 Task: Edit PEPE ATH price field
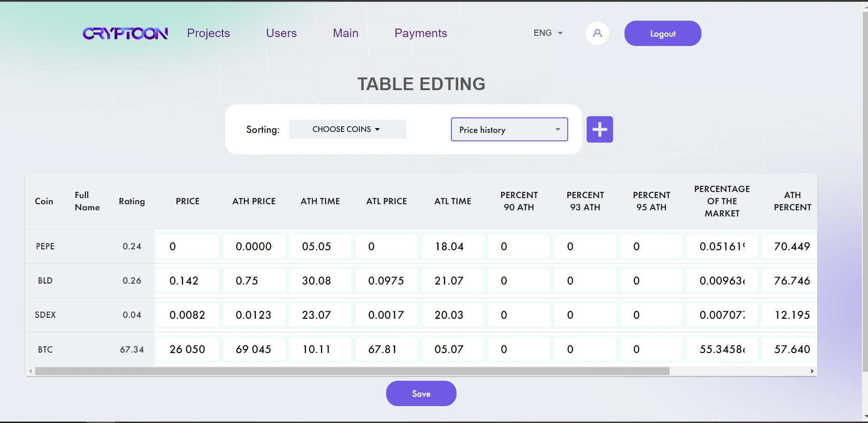tap(254, 246)
